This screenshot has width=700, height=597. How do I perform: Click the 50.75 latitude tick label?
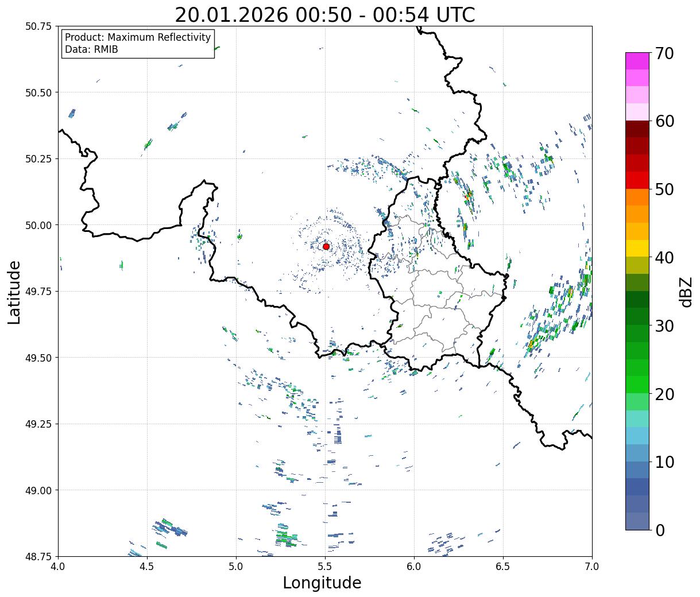point(38,26)
